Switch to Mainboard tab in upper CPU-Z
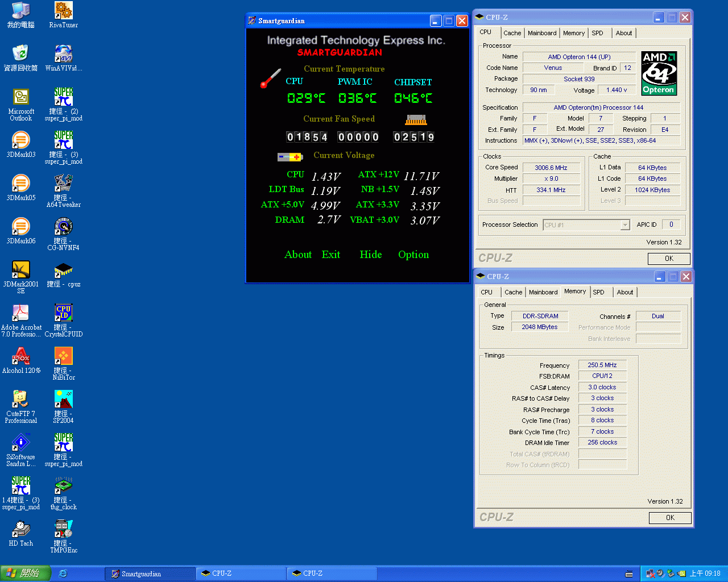This screenshot has width=728, height=582. coord(542,33)
